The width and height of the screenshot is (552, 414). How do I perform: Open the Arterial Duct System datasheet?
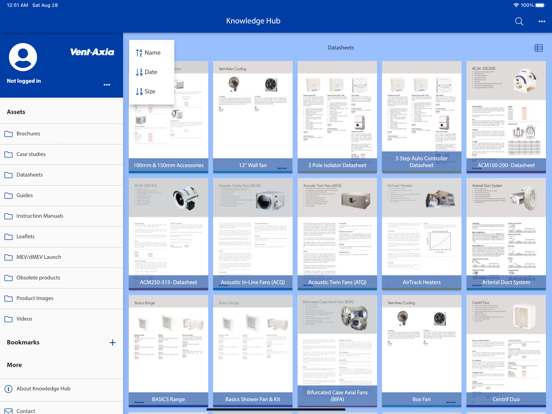506,234
